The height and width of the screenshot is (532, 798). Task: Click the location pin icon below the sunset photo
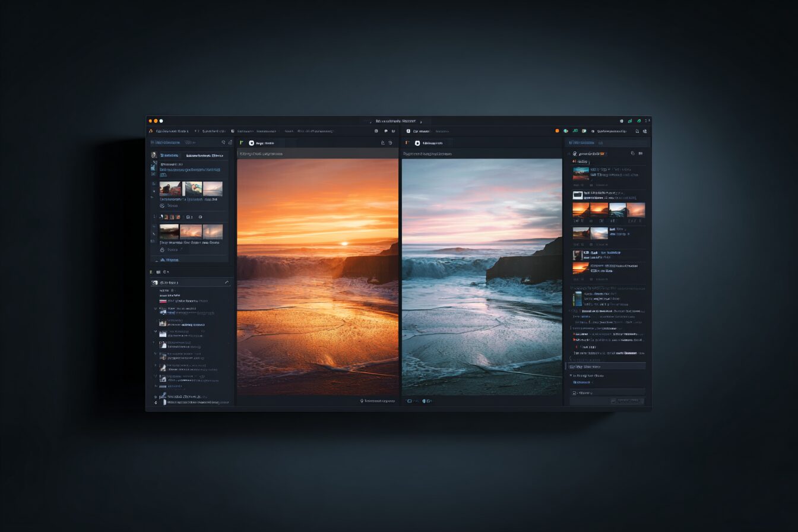click(362, 401)
